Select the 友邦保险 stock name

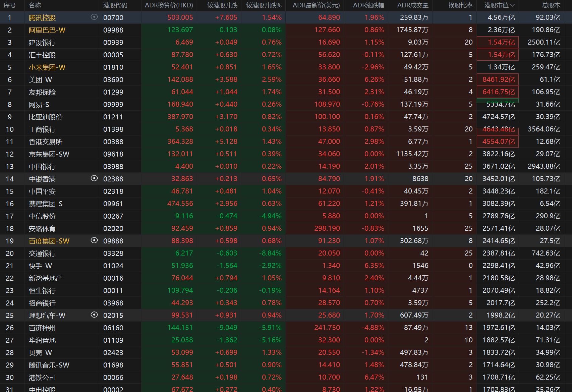click(42, 92)
